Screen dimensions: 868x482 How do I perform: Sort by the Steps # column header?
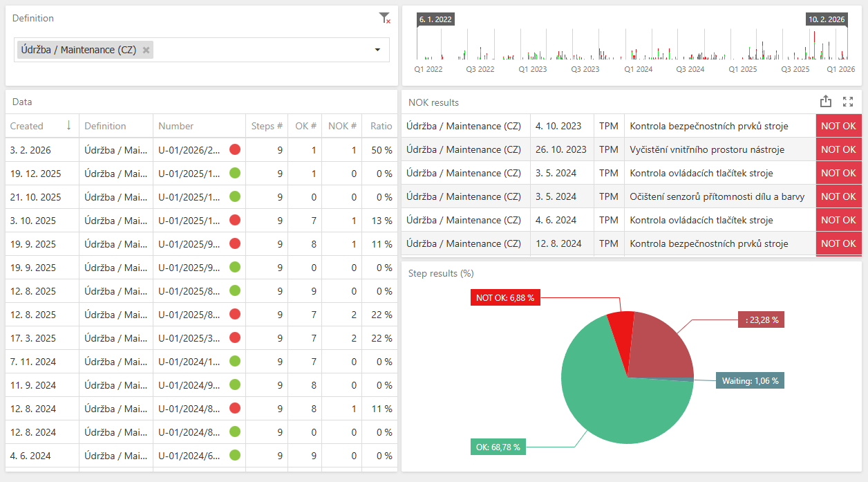point(267,126)
